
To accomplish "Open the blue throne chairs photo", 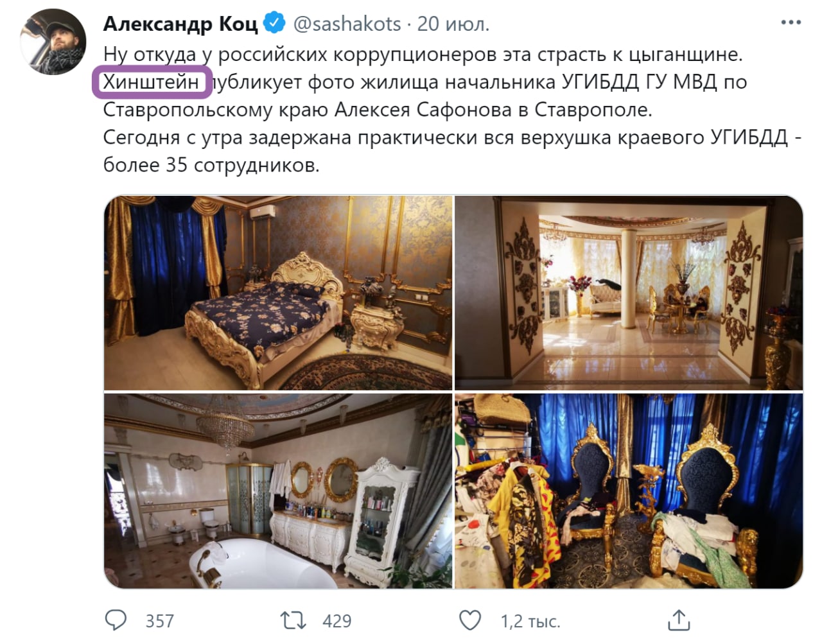I will click(629, 491).
